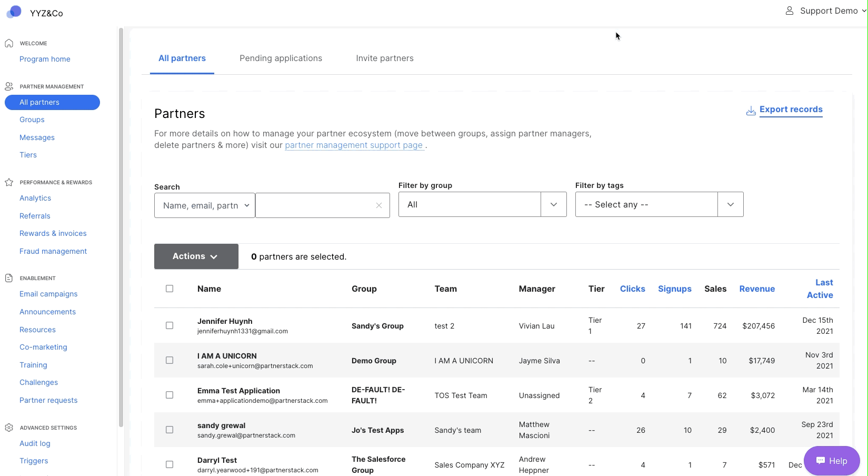Open the Help chat button

(832, 461)
